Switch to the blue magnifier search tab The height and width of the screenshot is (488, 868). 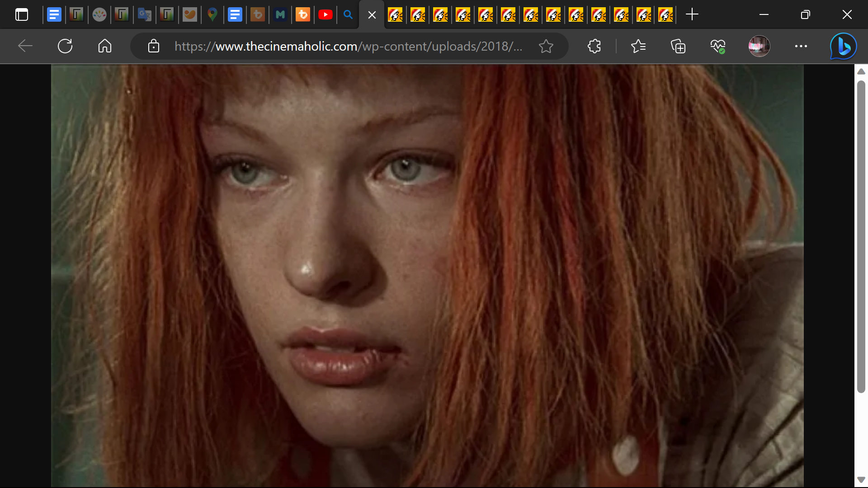pos(348,15)
